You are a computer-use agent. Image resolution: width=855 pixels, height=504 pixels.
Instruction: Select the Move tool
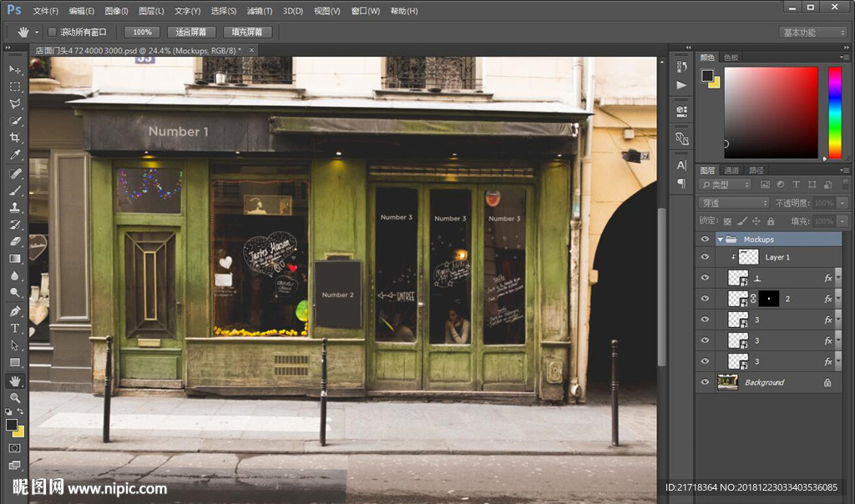pos(14,69)
